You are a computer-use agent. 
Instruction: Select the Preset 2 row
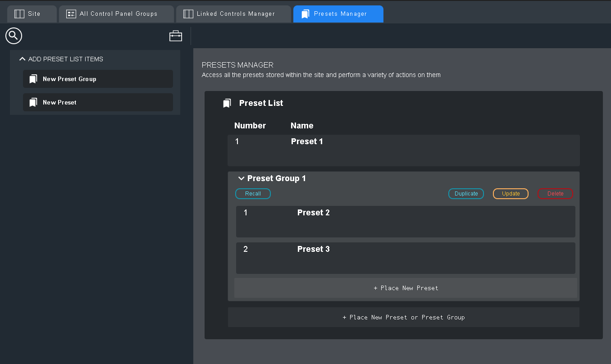point(406,222)
